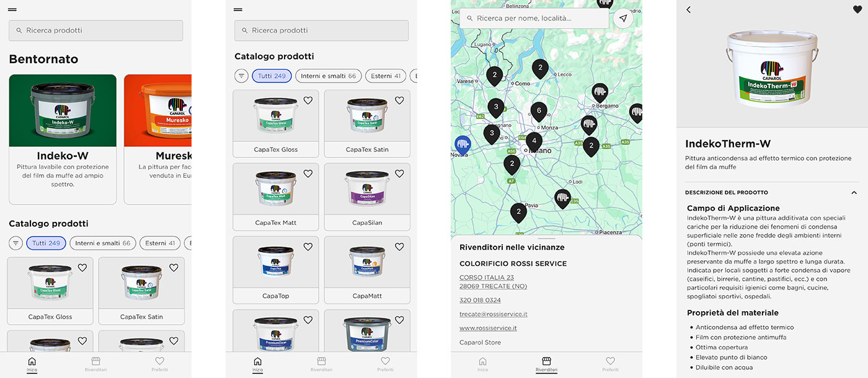868x378 pixels.
Task: Tap the location arrow button on the map
Action: [623, 19]
